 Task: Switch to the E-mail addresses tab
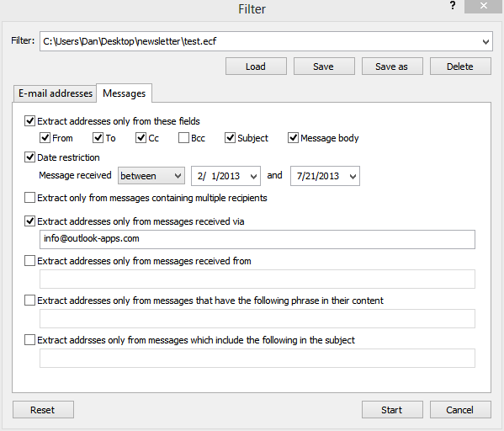pyautogui.click(x=56, y=93)
